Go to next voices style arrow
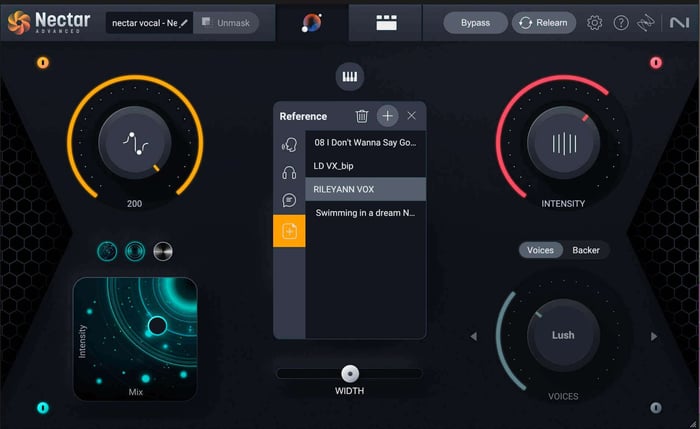The height and width of the screenshot is (429, 700). [654, 336]
